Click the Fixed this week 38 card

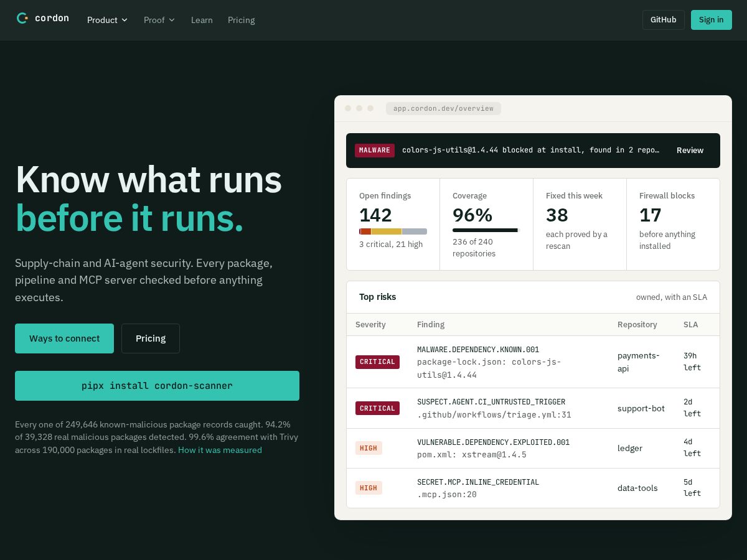point(580,225)
